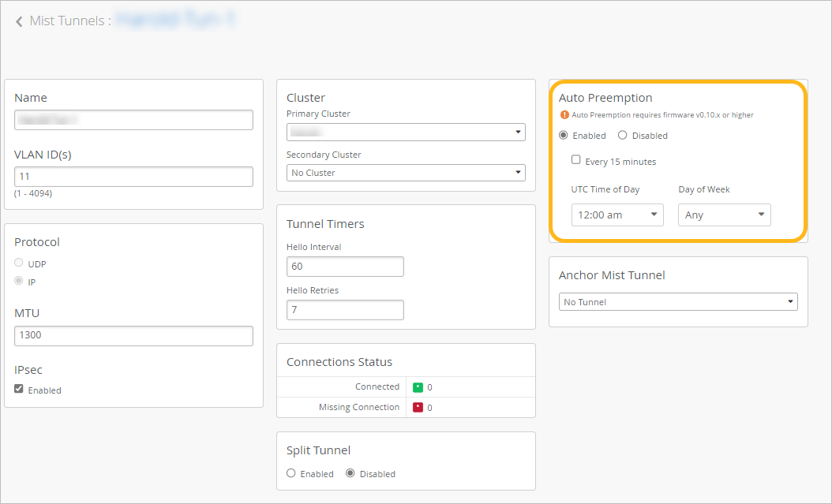The width and height of the screenshot is (832, 504).
Task: Go back to Mist Tunnels list
Action: (69, 21)
